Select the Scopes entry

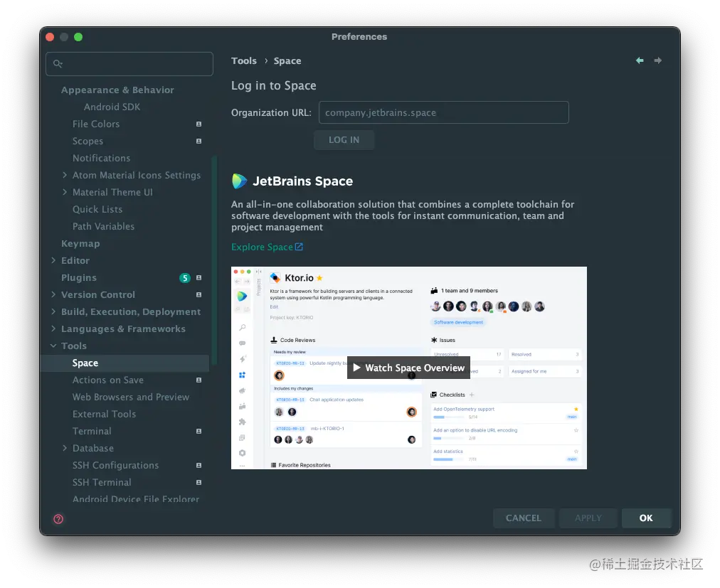coord(88,141)
